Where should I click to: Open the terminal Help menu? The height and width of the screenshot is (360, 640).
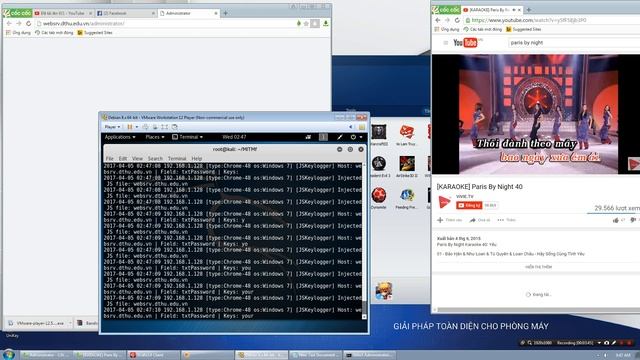pos(197,158)
